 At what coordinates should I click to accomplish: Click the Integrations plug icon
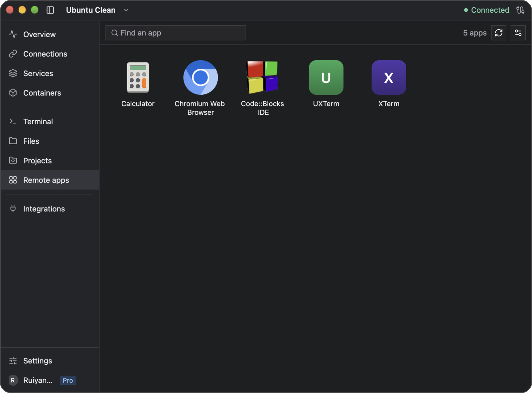point(13,209)
